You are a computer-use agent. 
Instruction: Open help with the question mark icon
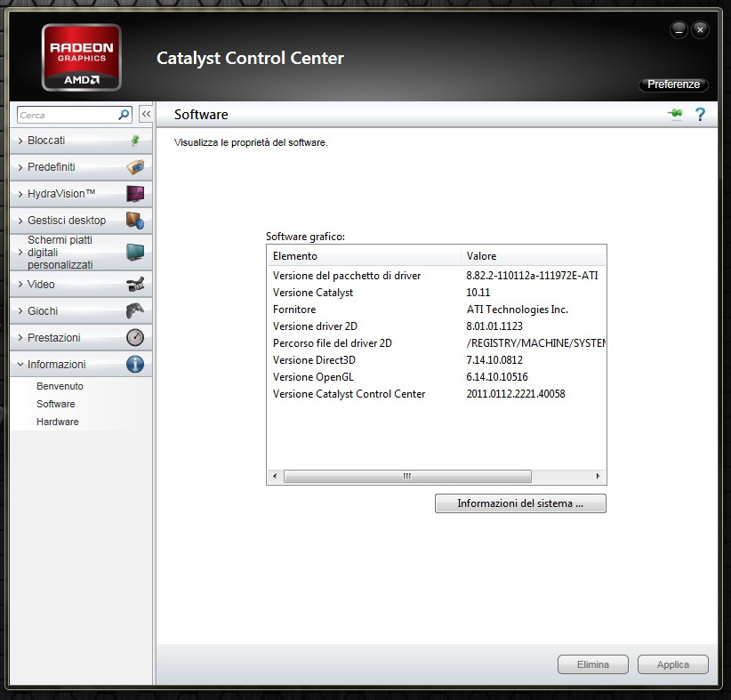tap(700, 114)
